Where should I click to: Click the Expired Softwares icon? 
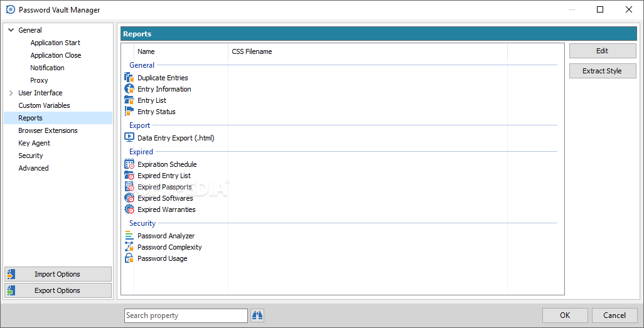[x=129, y=198]
